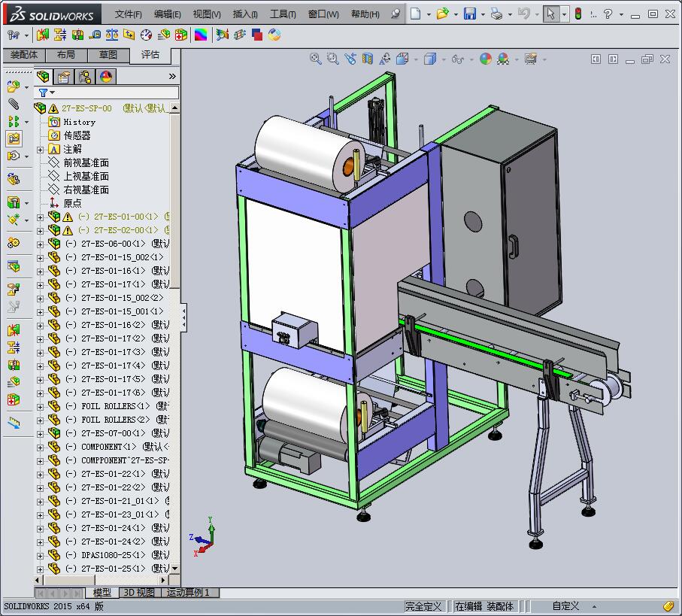Expand the 27-ES-06-00<1> node

(x=40, y=244)
